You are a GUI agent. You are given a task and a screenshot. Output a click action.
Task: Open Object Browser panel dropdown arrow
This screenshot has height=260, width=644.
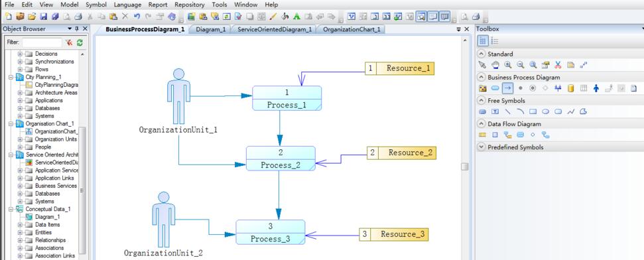coord(70,29)
